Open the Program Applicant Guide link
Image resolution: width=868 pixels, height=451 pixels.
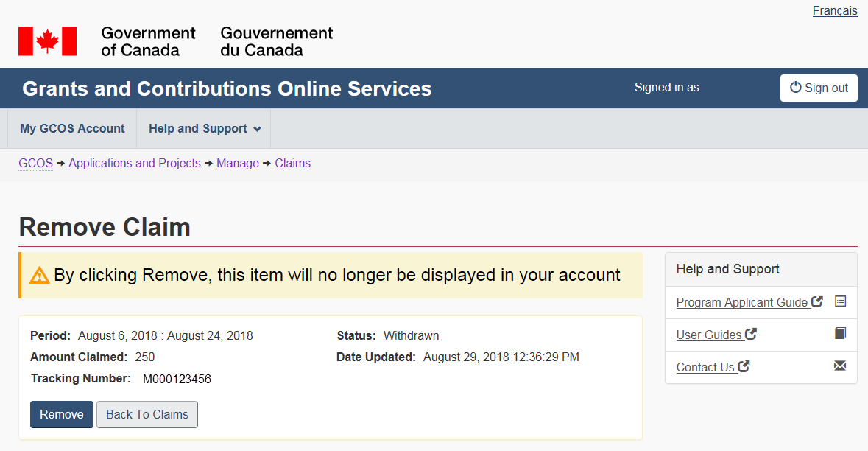742,303
